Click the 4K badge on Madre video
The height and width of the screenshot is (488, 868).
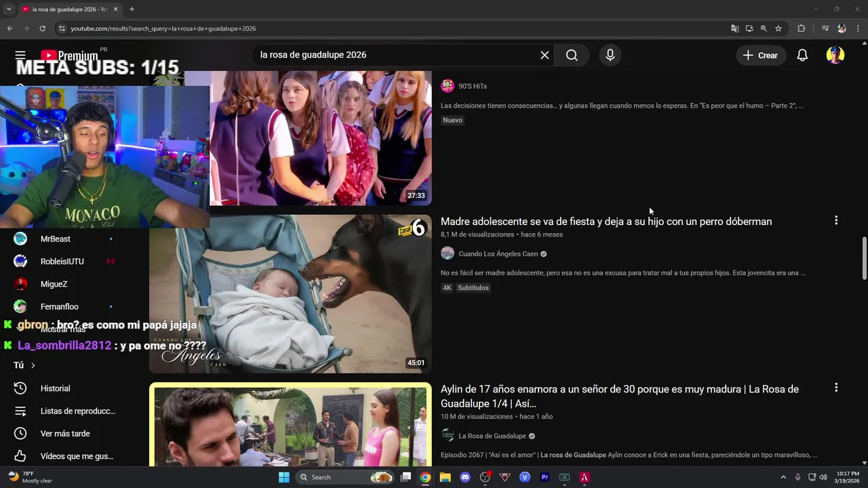click(x=447, y=287)
